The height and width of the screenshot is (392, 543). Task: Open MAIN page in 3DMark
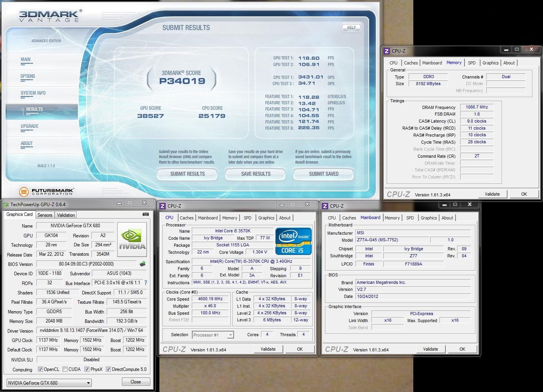pyautogui.click(x=25, y=59)
